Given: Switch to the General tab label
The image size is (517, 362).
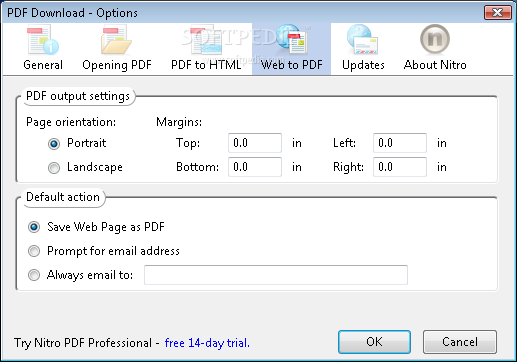Looking at the screenshot, I should pyautogui.click(x=43, y=65).
